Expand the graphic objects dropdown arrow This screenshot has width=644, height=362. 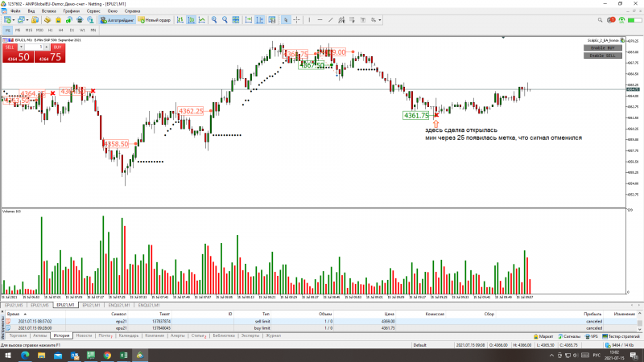coord(380,20)
